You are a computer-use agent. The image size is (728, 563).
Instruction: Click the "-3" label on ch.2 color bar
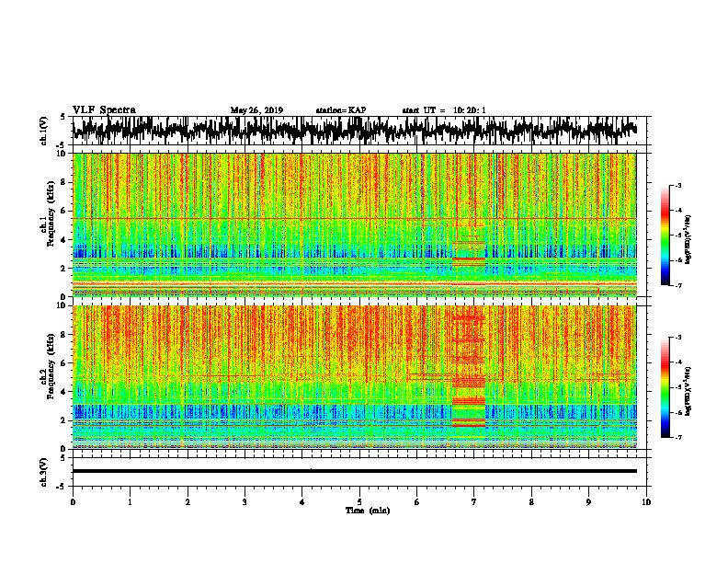tap(678, 338)
